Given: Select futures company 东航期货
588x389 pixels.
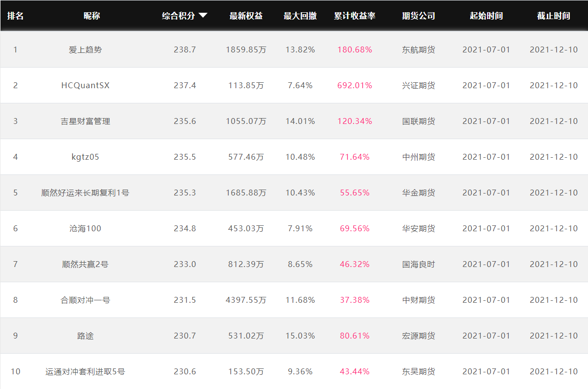Looking at the screenshot, I should tap(419, 49).
